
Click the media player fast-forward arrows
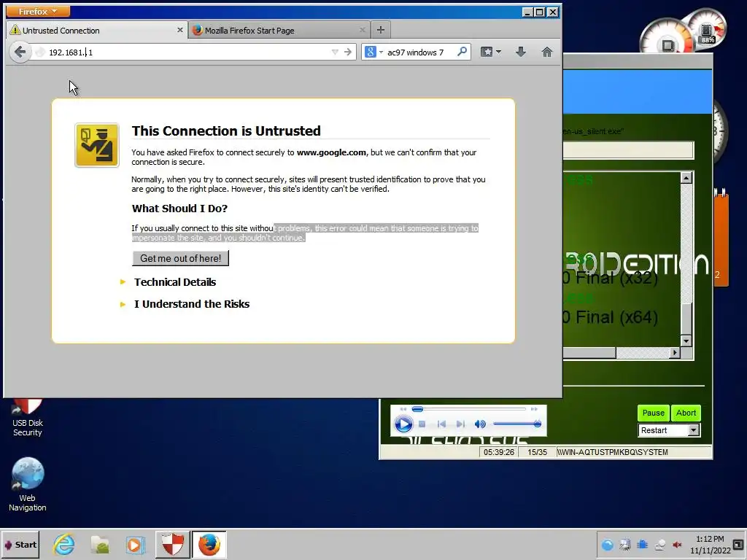534,409
